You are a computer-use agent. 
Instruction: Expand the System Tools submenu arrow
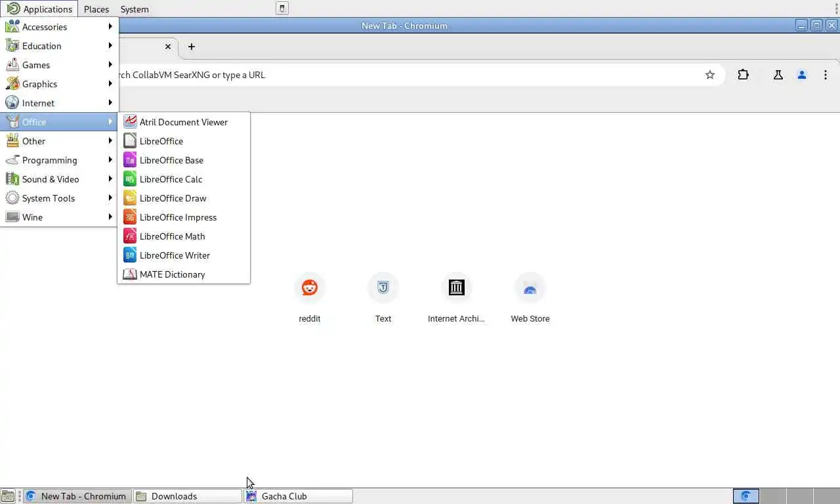[x=110, y=198]
